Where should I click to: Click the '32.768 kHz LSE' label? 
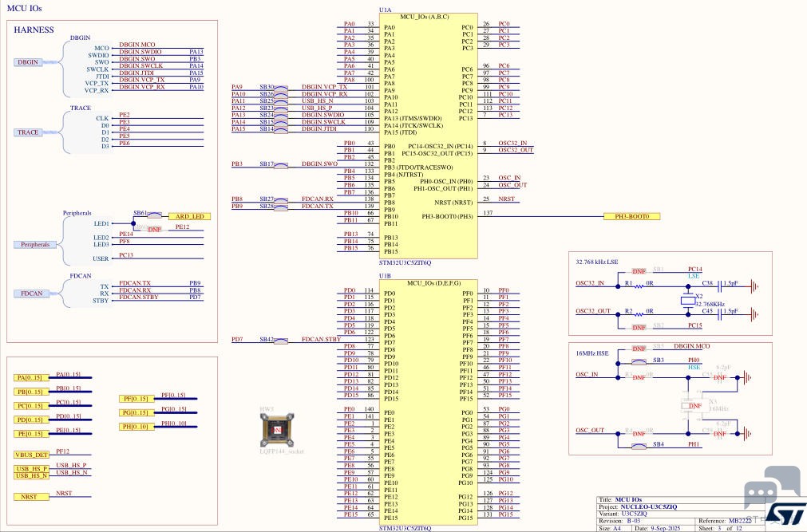596,262
